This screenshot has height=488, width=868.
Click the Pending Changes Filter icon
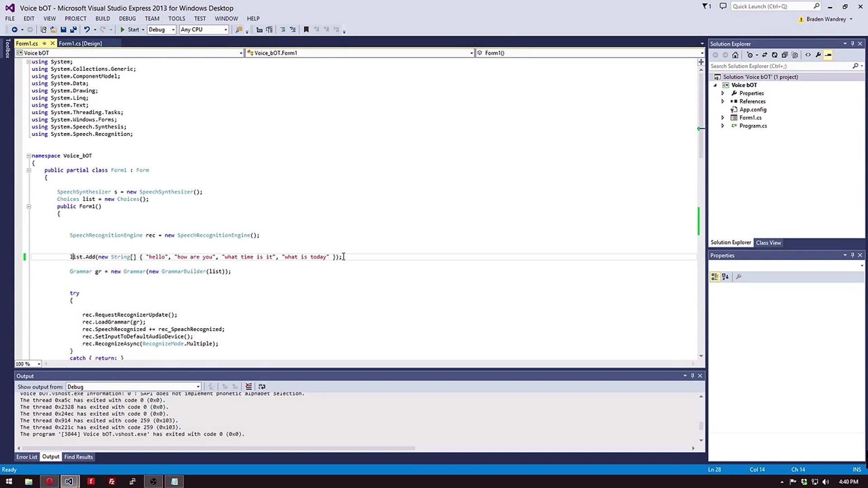pos(750,55)
